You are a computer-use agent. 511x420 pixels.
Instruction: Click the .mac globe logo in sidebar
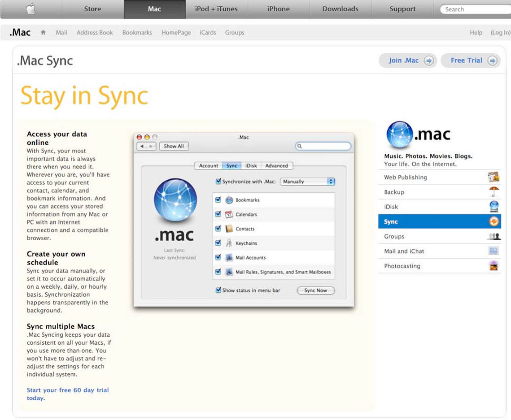coord(400,135)
